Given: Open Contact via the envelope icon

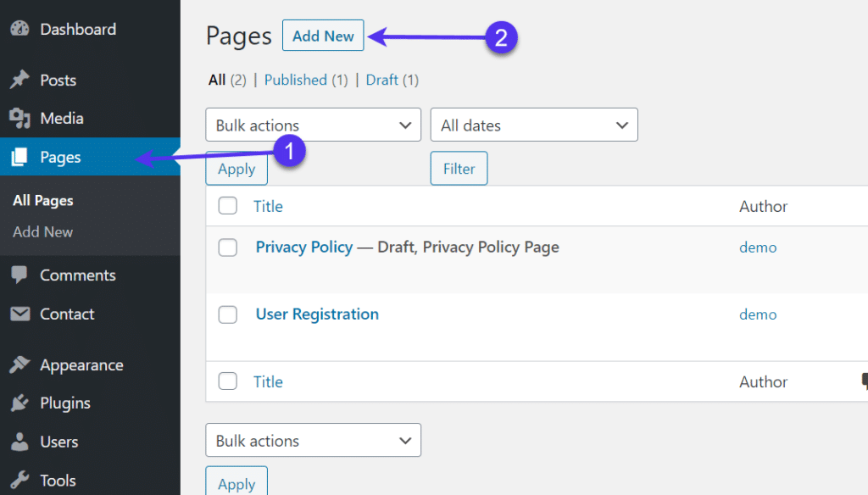Looking at the screenshot, I should (20, 314).
